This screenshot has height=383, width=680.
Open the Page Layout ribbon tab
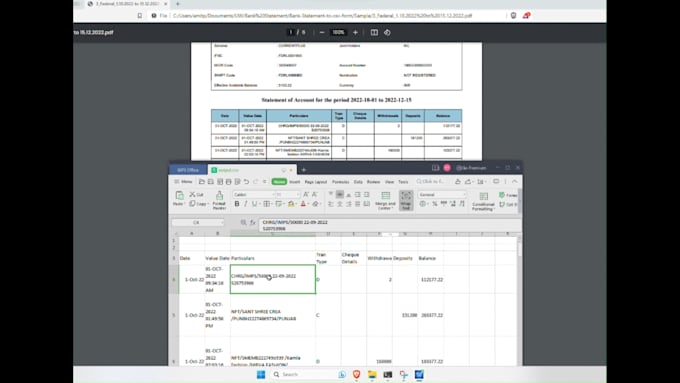(x=316, y=182)
